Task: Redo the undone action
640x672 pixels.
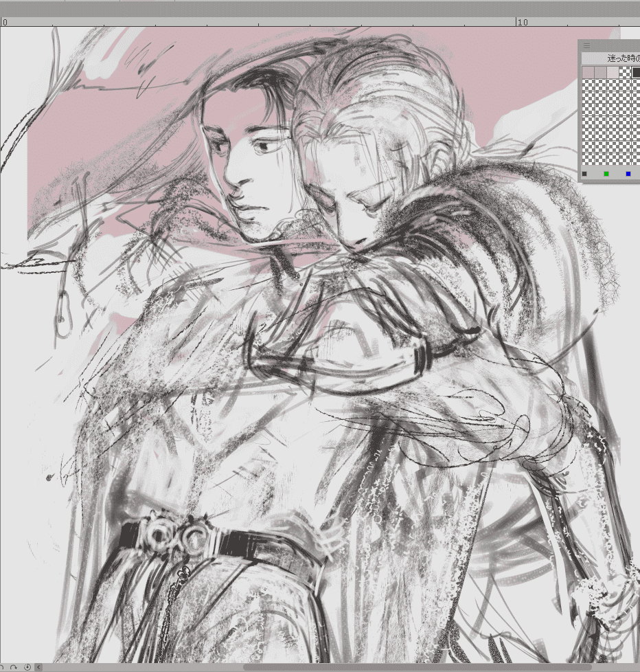Action: point(15,666)
